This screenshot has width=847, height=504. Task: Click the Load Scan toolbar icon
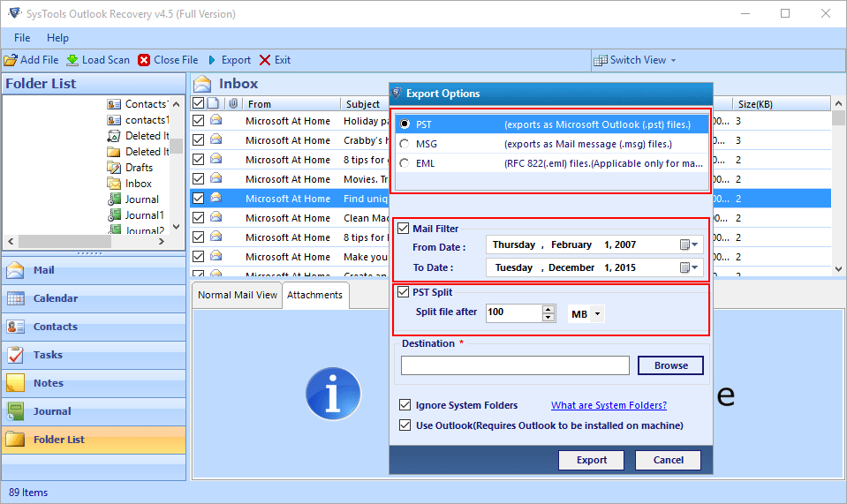click(x=72, y=60)
